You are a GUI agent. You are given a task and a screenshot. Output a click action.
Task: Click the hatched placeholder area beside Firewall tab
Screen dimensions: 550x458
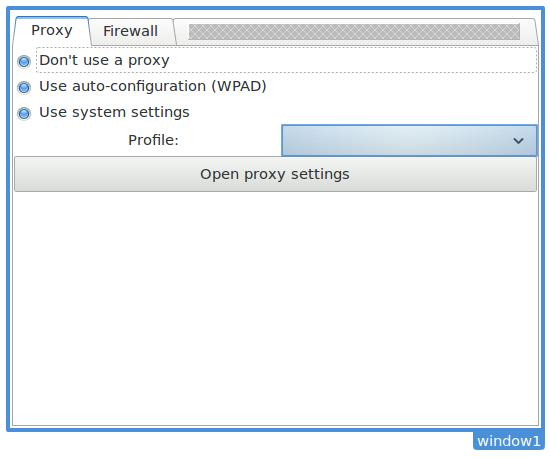click(x=354, y=32)
